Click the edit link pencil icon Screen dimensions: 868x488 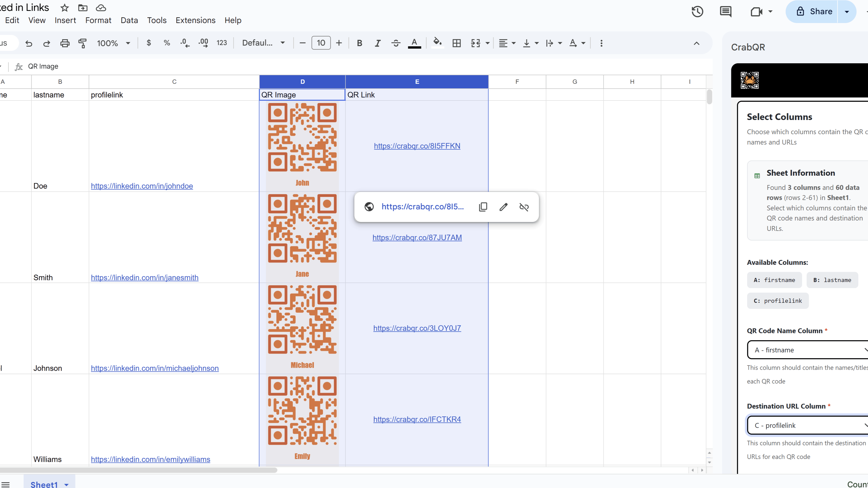click(x=503, y=207)
